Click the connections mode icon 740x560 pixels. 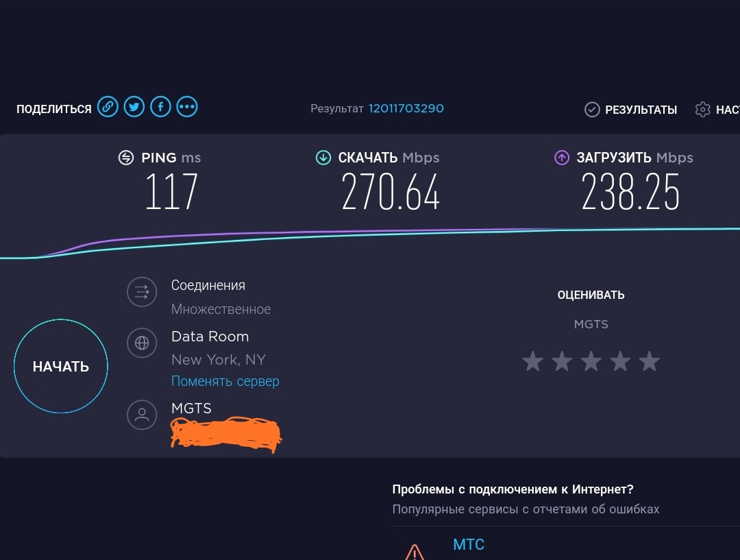coord(142,293)
